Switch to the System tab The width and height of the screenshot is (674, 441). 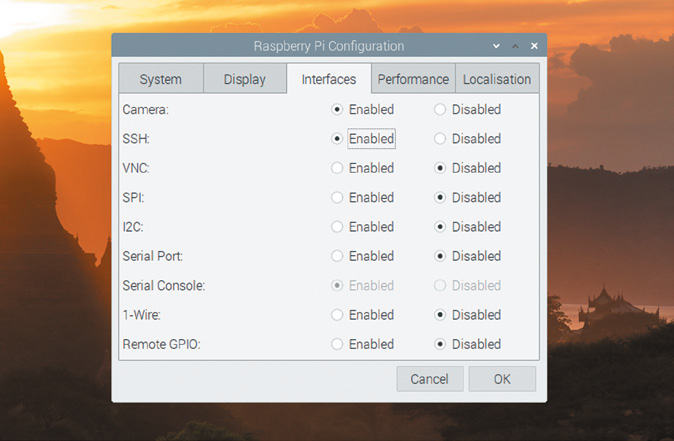pos(161,80)
